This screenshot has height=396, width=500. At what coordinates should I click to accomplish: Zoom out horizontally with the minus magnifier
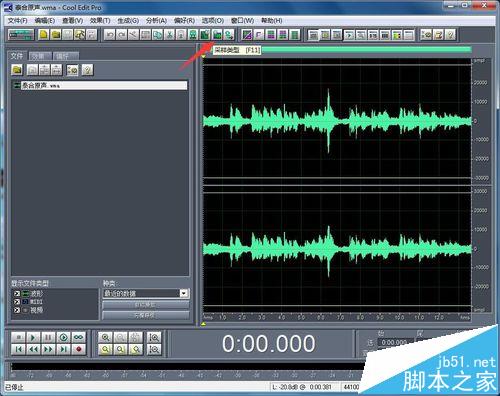pos(120,338)
